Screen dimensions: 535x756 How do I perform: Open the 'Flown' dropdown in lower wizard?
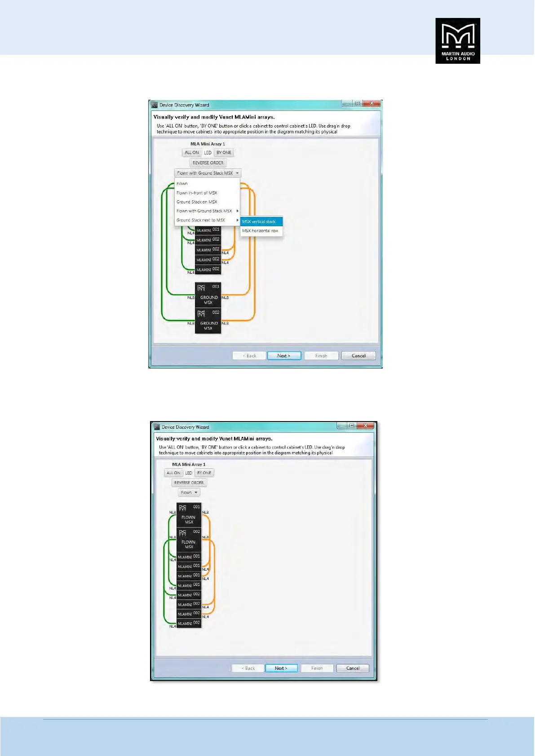[x=189, y=492]
